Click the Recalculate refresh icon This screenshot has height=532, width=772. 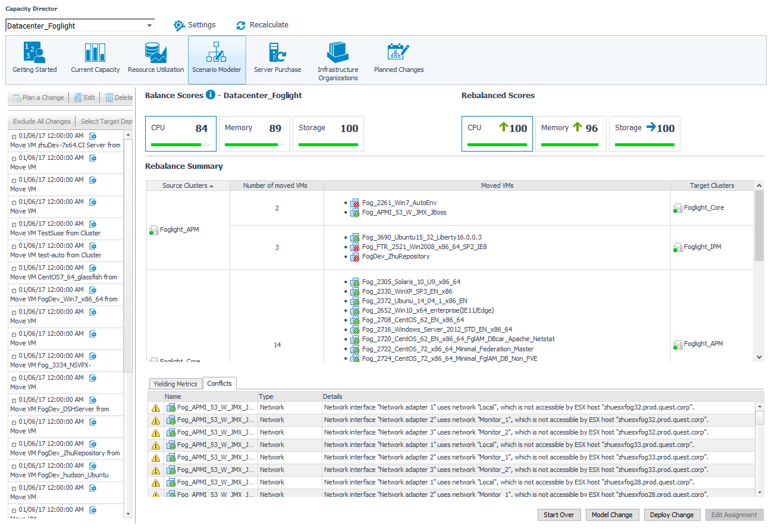coord(241,26)
